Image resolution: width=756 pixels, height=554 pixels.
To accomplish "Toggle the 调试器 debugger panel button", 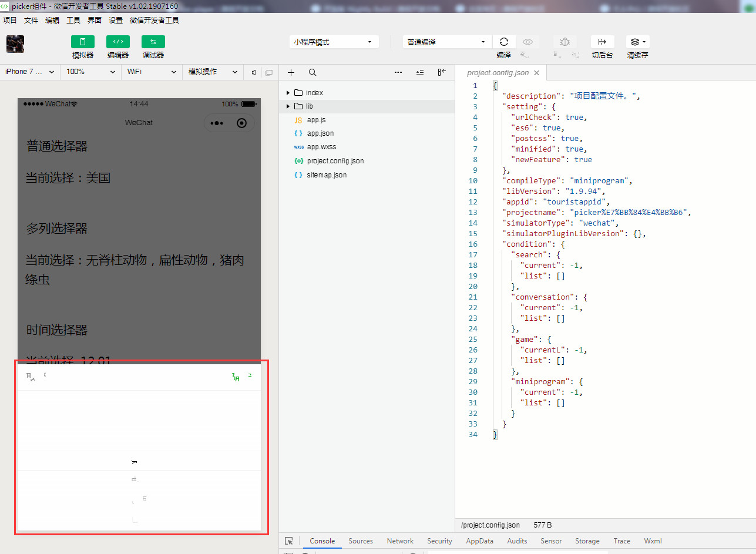I will (x=153, y=42).
